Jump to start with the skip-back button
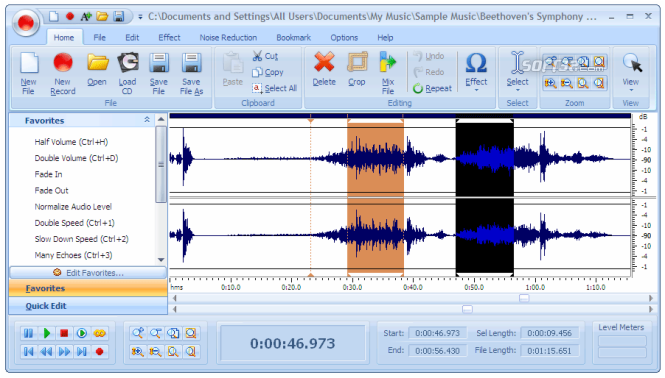Image resolution: width=665 pixels, height=378 pixels. coord(28,351)
